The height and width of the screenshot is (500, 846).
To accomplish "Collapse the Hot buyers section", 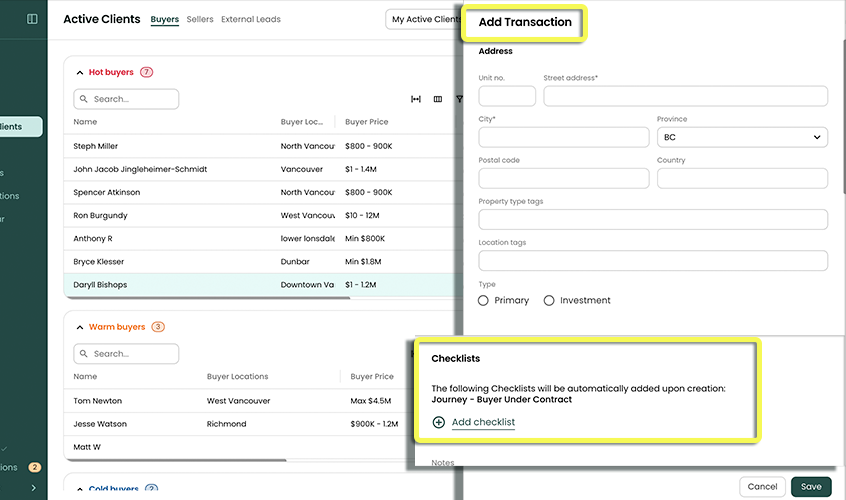I will (x=80, y=72).
